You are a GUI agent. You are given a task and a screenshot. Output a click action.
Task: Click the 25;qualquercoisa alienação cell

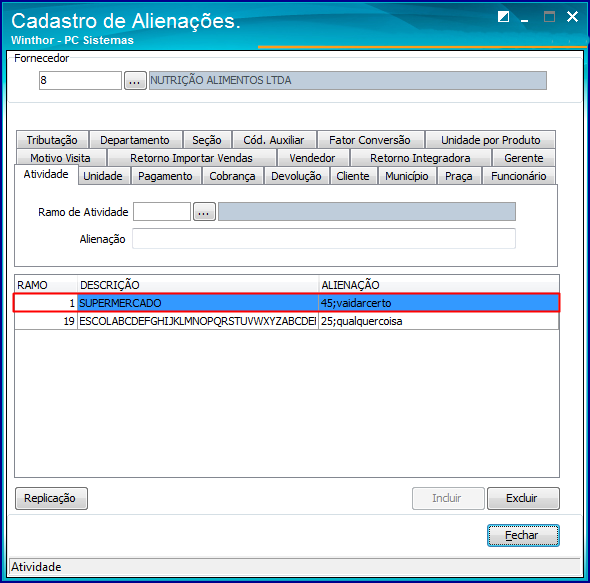439,321
